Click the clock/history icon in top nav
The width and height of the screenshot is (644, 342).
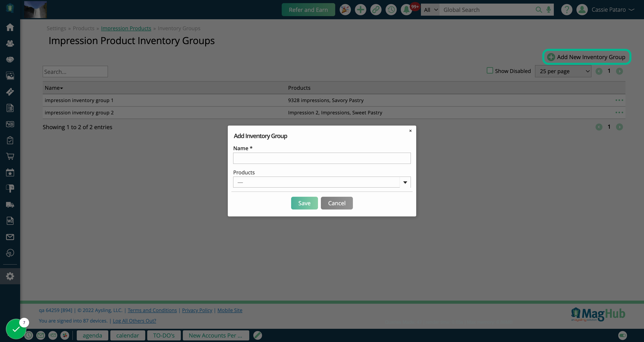click(391, 9)
